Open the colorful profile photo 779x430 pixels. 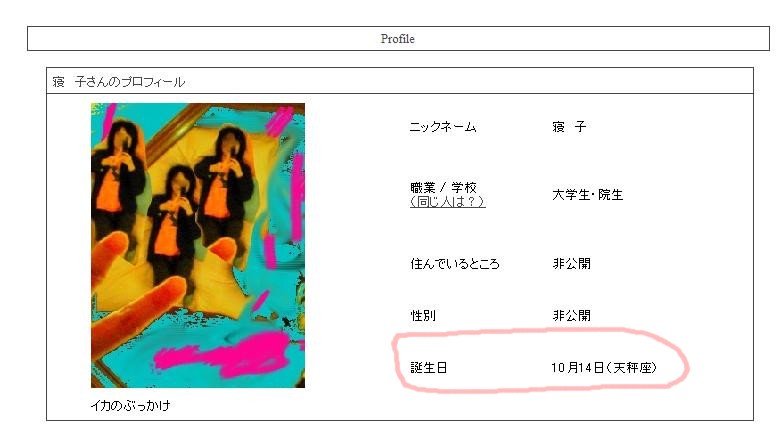tap(198, 245)
